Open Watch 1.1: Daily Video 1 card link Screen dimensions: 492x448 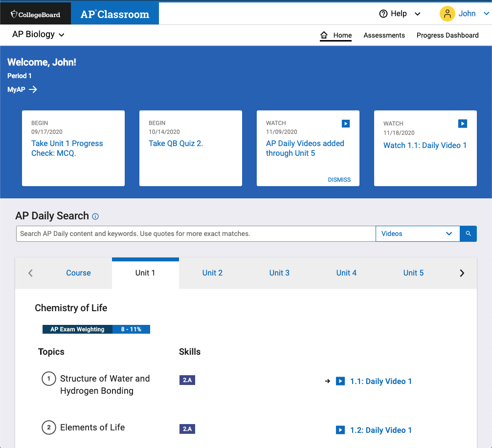coord(425,145)
